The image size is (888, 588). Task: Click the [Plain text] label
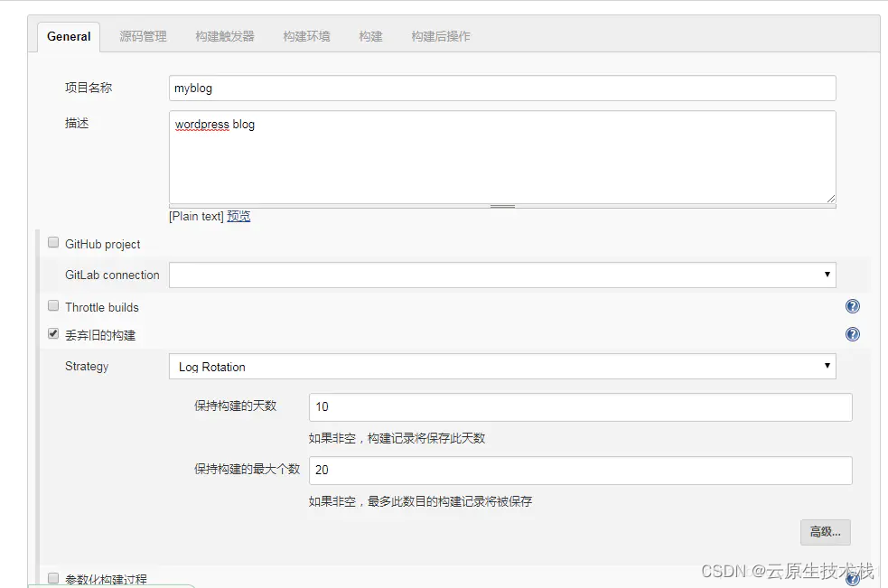point(197,217)
